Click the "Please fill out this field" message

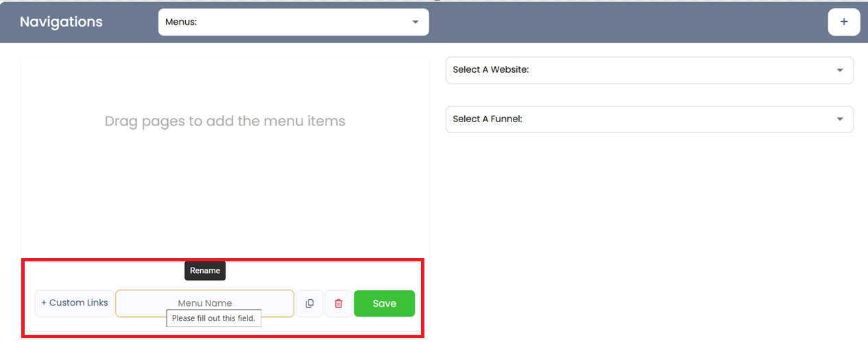click(213, 318)
